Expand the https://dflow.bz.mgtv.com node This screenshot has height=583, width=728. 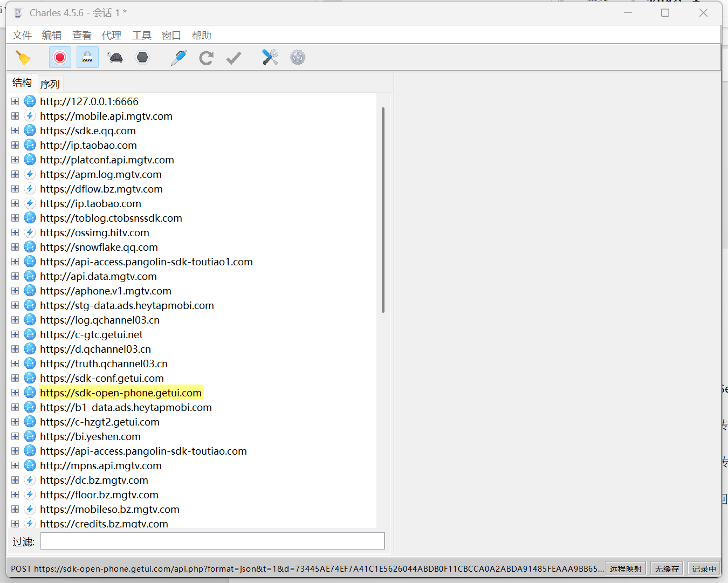15,189
